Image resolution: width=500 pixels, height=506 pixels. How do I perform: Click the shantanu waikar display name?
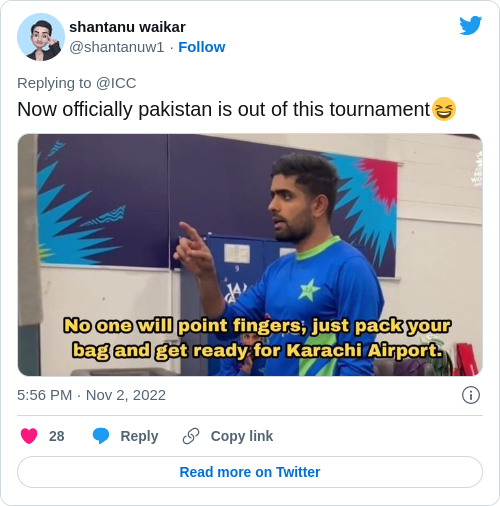tap(127, 27)
